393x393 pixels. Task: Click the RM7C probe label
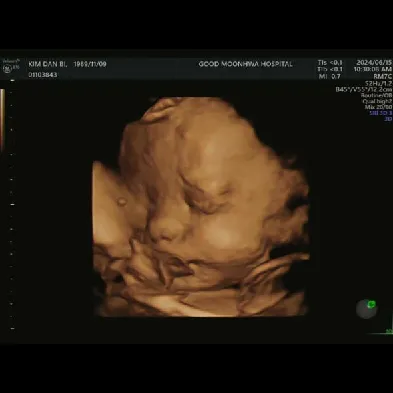[x=383, y=76]
